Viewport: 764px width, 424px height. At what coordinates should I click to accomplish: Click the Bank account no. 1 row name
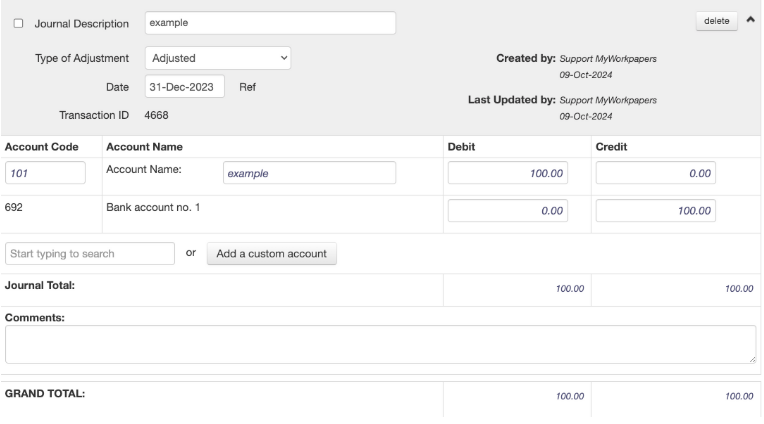click(153, 207)
